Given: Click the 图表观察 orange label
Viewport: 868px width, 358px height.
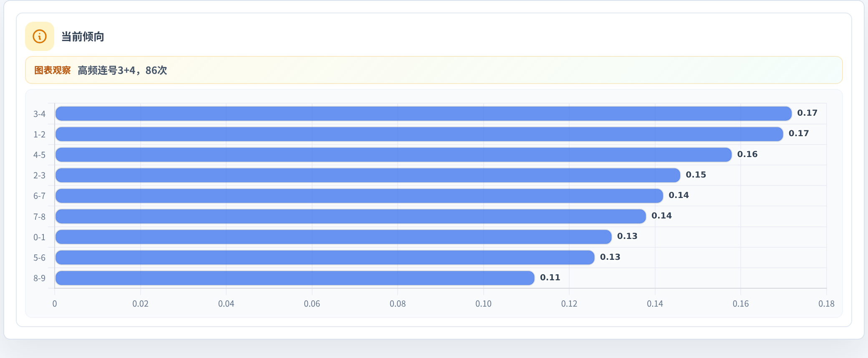Looking at the screenshot, I should pos(53,70).
